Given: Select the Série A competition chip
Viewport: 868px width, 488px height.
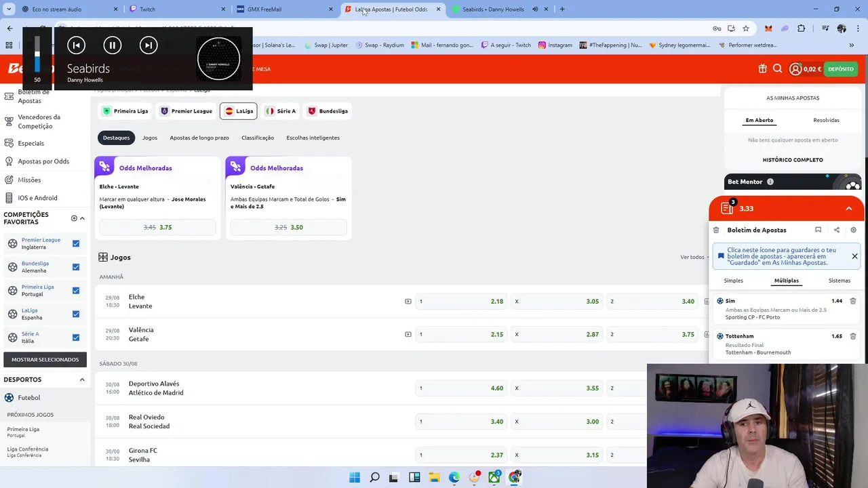Looking at the screenshot, I should tap(281, 111).
